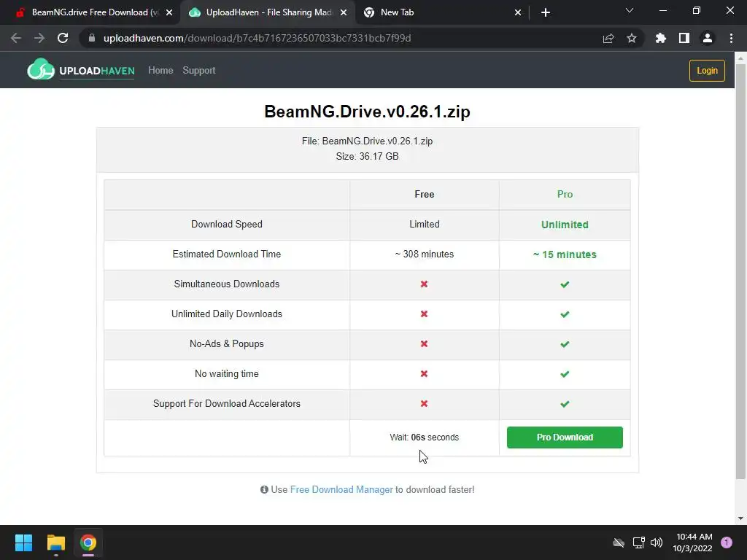The width and height of the screenshot is (747, 560).
Task: Close the New Tab tab
Action: point(518,12)
